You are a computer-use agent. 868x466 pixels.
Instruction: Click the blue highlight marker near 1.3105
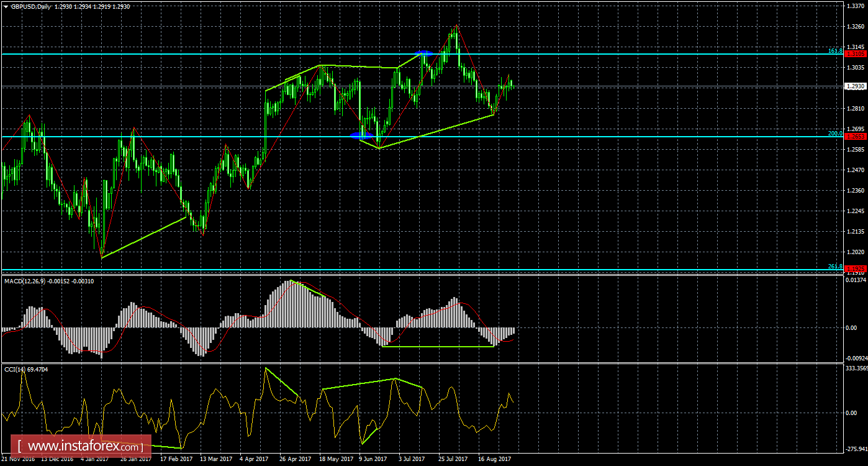425,54
